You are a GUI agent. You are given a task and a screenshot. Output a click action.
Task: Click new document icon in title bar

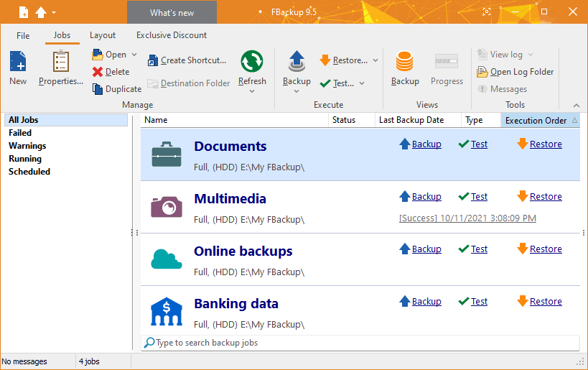pos(24,12)
